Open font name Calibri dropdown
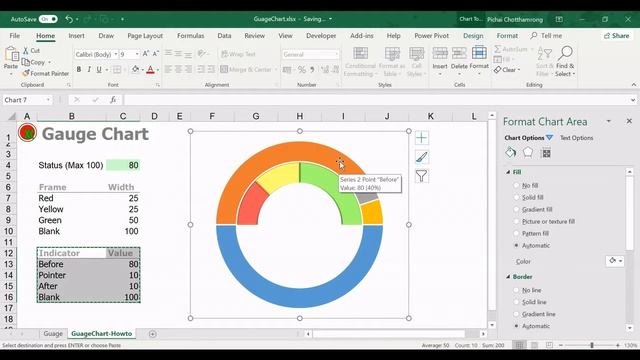The image size is (640, 360). (116, 54)
